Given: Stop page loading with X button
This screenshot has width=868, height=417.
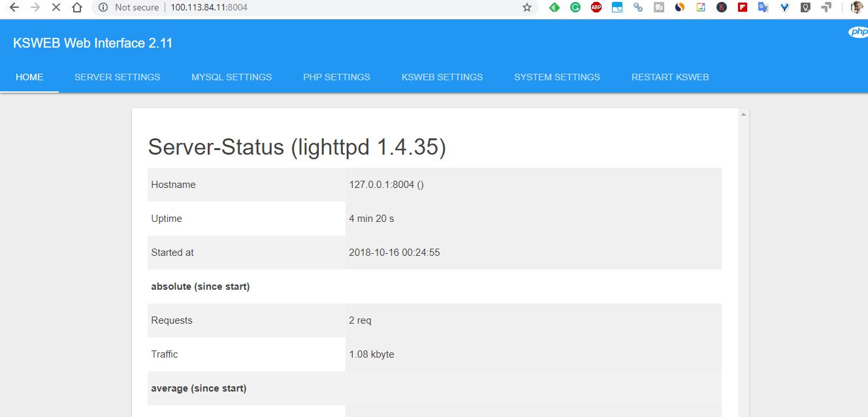Looking at the screenshot, I should 56,8.
